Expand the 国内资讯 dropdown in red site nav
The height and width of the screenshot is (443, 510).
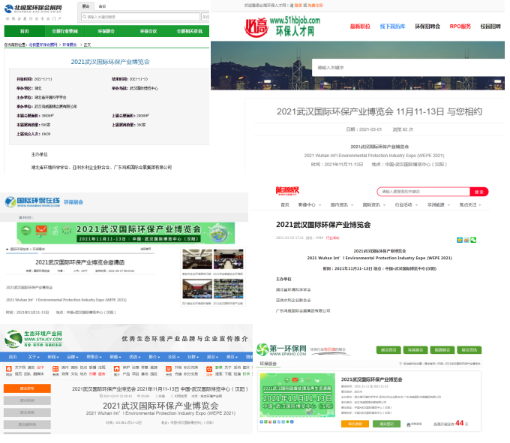(342, 205)
